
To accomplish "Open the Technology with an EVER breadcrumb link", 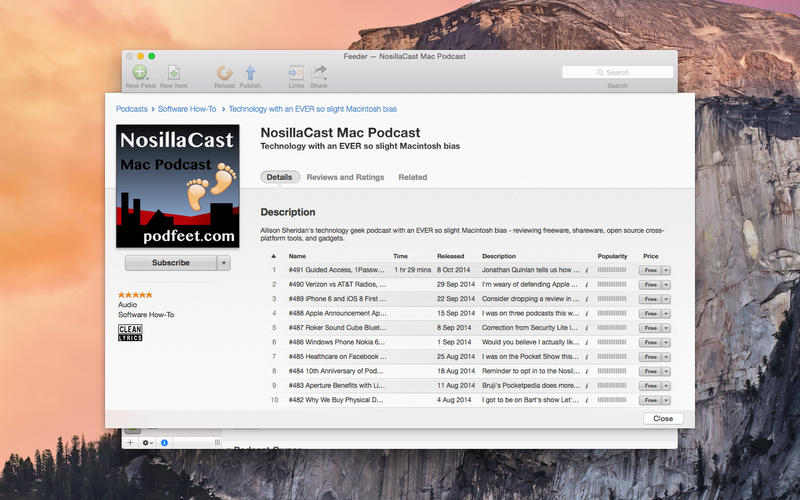I will 312,109.
